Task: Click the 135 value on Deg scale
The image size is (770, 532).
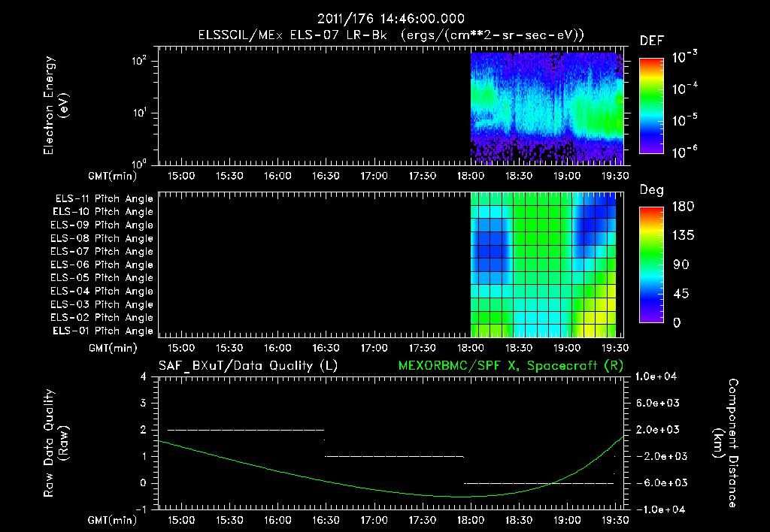Action: (x=683, y=236)
